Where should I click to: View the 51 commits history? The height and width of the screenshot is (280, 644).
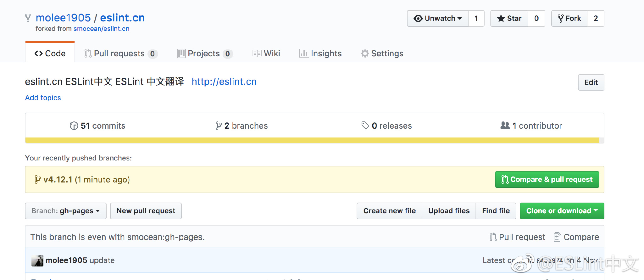coord(97,126)
